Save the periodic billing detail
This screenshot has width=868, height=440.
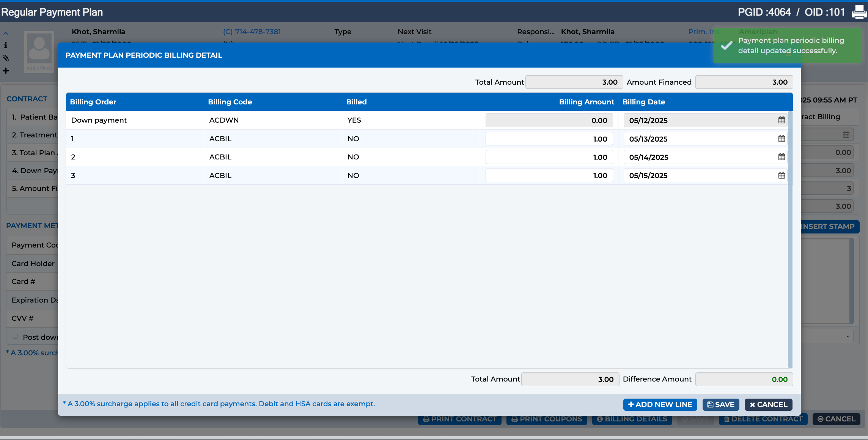tap(721, 405)
